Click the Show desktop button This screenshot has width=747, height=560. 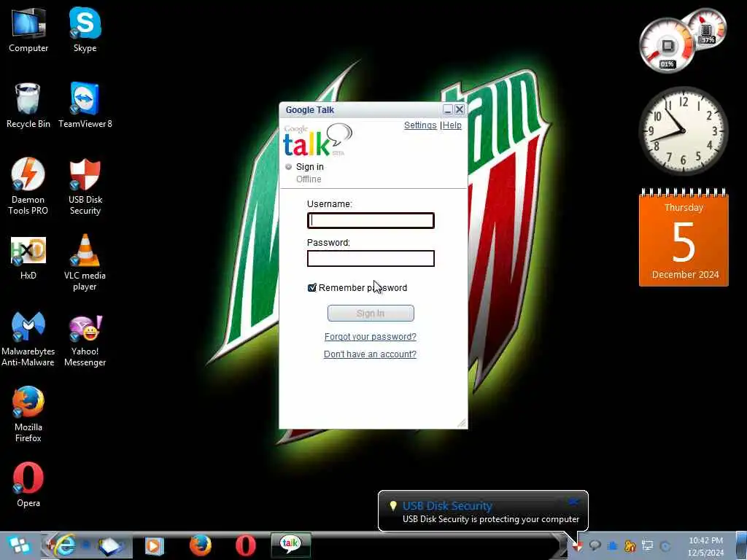[742, 545]
